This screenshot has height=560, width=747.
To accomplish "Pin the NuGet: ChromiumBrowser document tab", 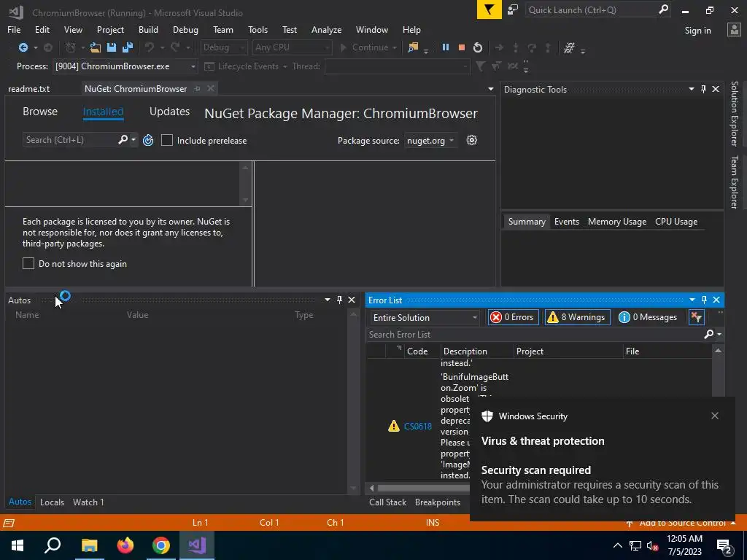I will click(197, 88).
